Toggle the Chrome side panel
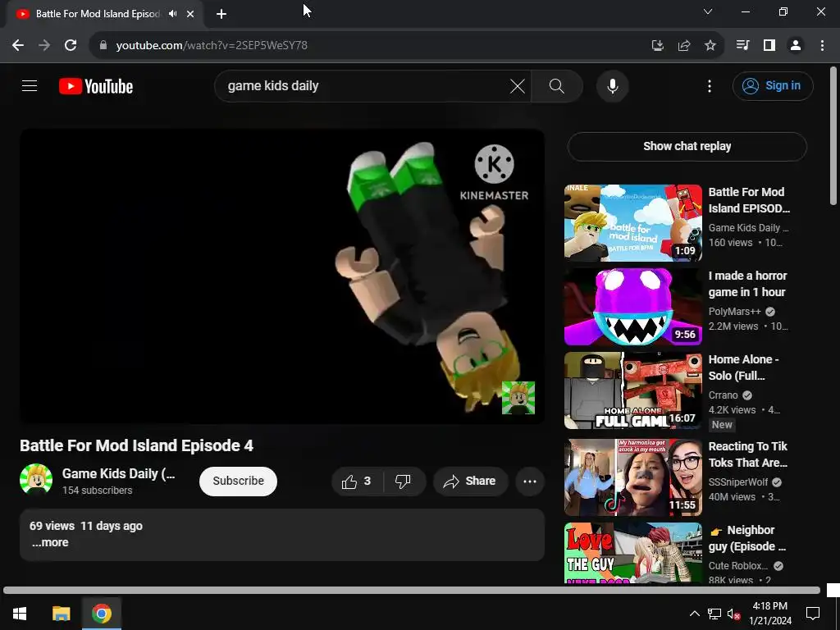This screenshot has width=840, height=630. click(x=769, y=46)
